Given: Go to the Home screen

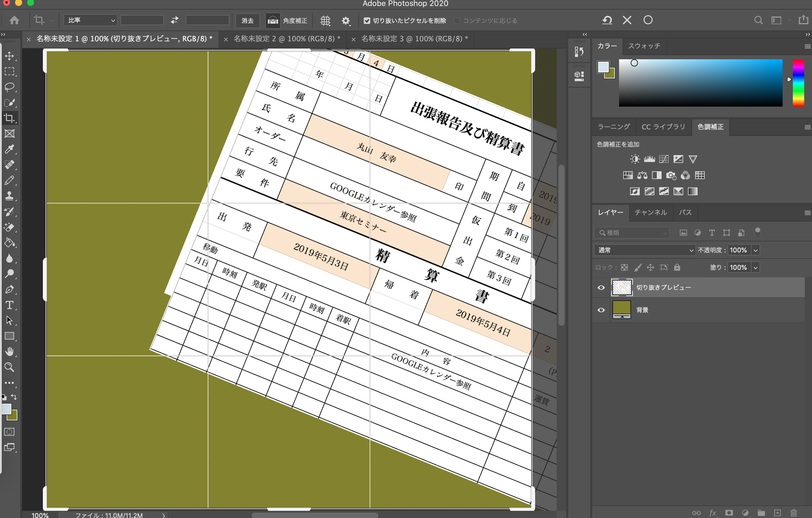Looking at the screenshot, I should (14, 20).
